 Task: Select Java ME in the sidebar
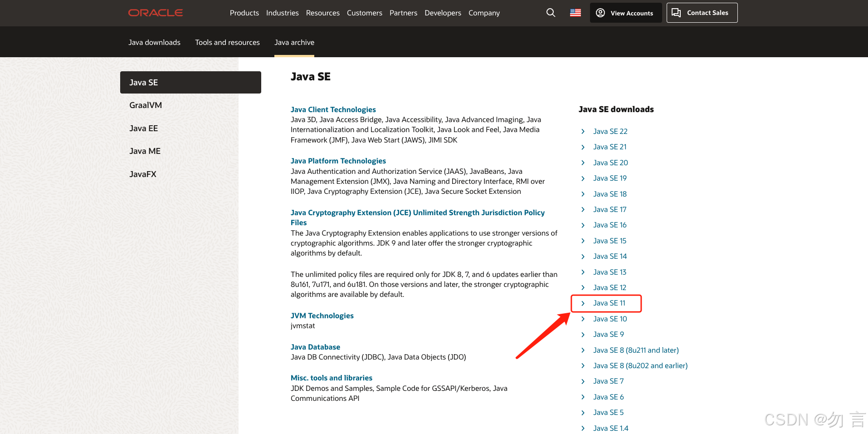[x=145, y=151]
